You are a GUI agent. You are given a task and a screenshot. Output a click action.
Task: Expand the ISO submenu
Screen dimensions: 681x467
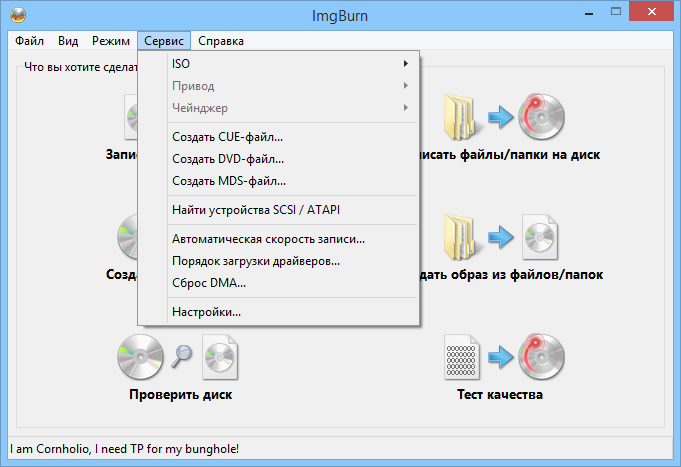pos(278,64)
